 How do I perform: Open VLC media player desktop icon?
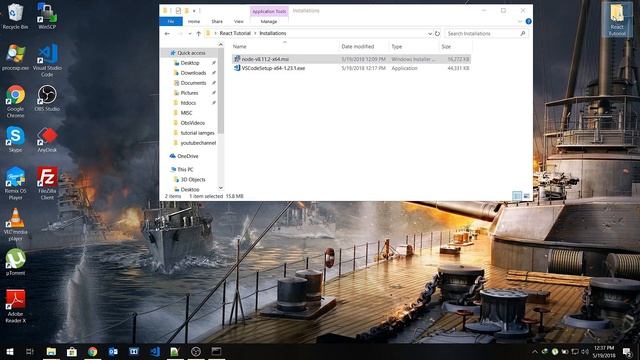click(x=15, y=224)
